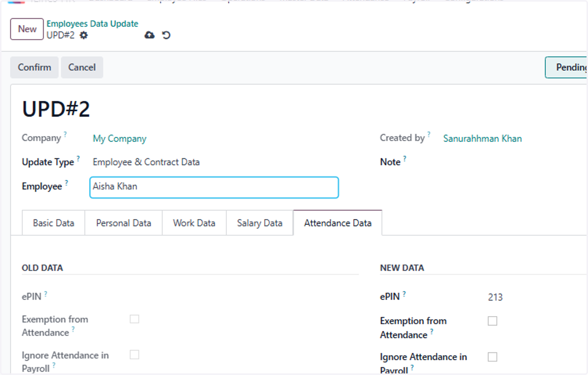Viewport: 588px width, 375px height.
Task: Click the large UPD#2 heading
Action: coord(56,110)
